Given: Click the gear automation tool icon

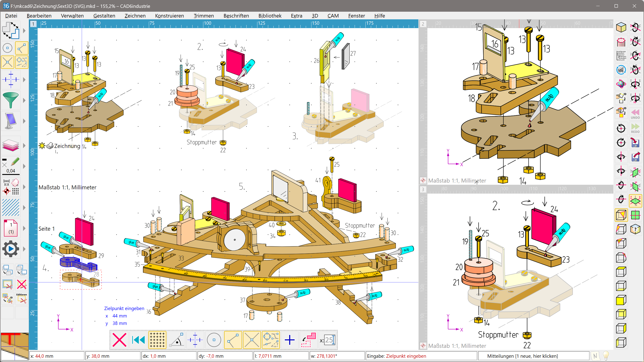Looking at the screenshot, I should [11, 248].
